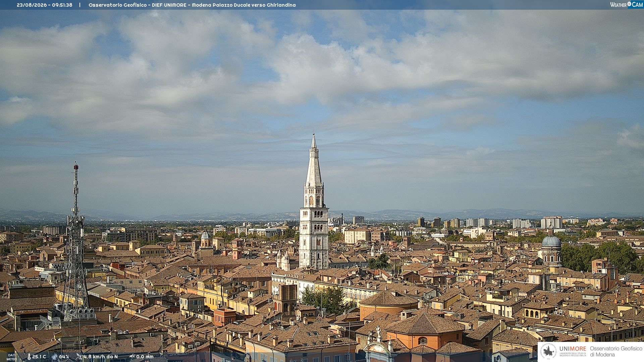Click the 0.0 mm rainfall value
Image resolution: width=644 pixels, height=362 pixels.
[145, 357]
